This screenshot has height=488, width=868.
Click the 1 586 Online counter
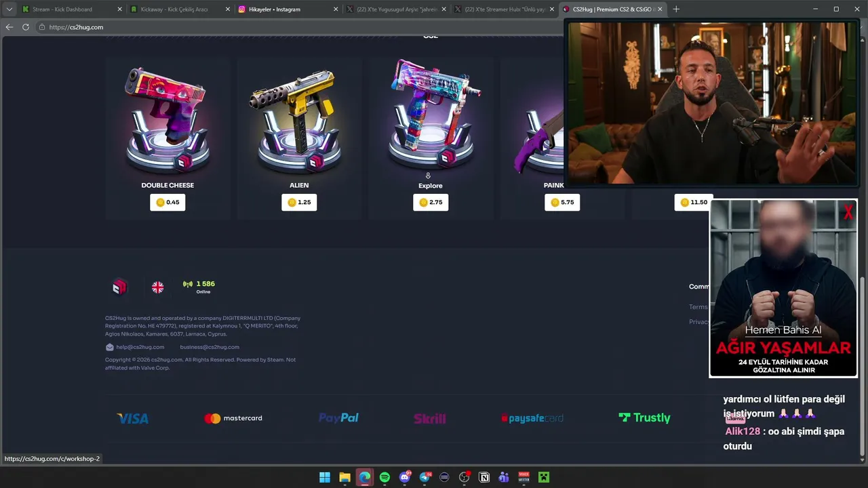tap(205, 287)
